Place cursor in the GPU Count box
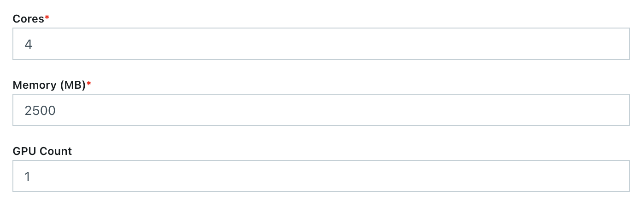 pos(321,176)
